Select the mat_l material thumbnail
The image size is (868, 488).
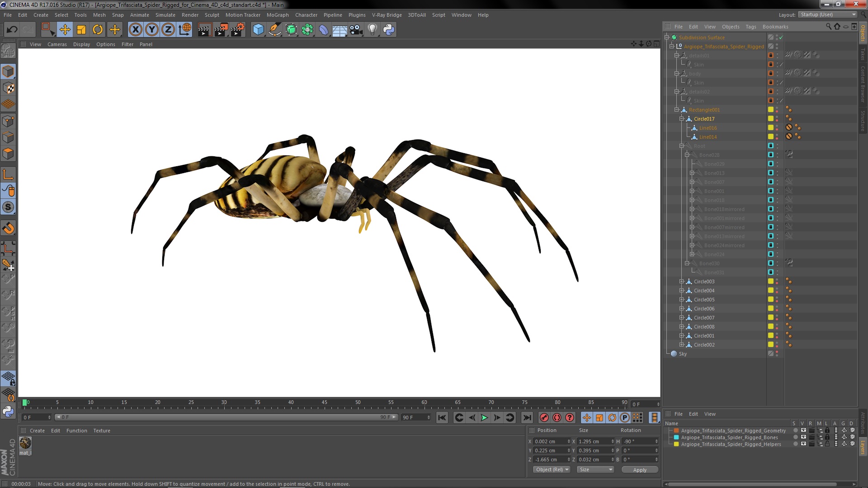(x=25, y=443)
